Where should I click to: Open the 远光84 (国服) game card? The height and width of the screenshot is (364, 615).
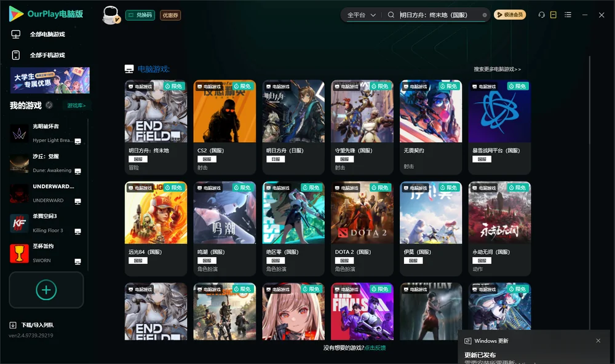point(156,229)
